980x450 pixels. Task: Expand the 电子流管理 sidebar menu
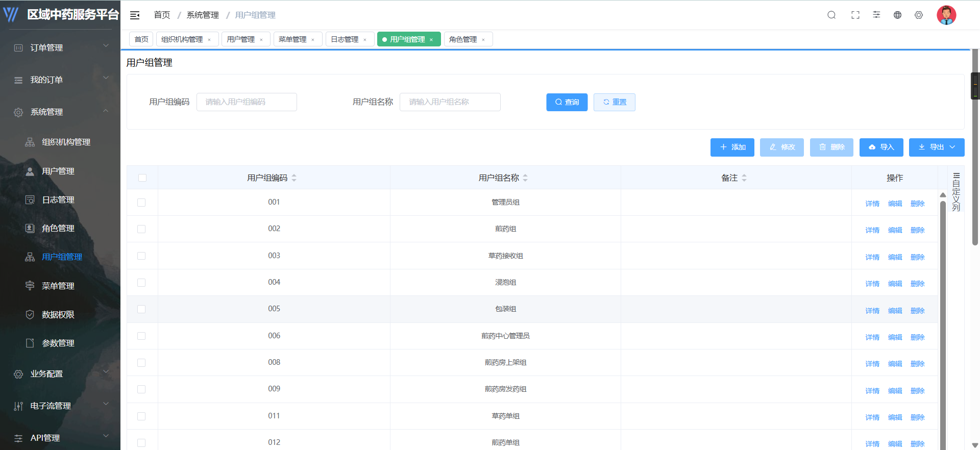106,404
